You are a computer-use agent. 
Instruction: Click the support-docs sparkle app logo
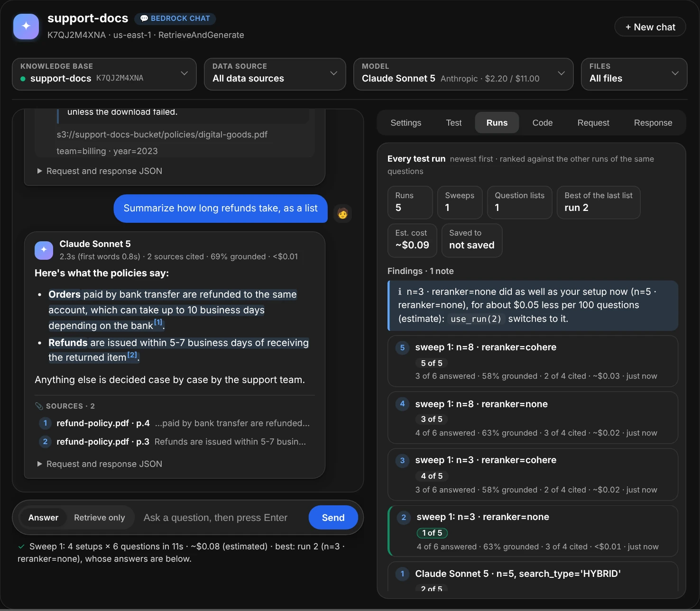[26, 26]
